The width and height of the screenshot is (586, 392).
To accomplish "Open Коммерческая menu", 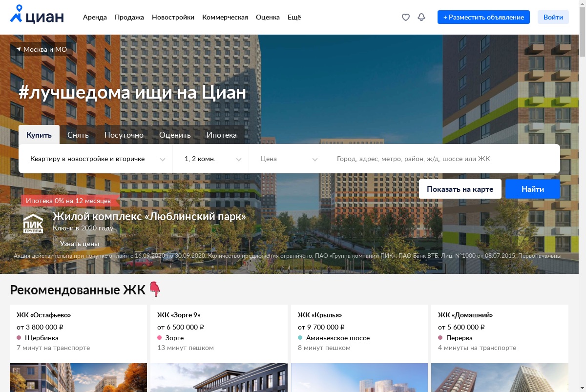I will (225, 17).
